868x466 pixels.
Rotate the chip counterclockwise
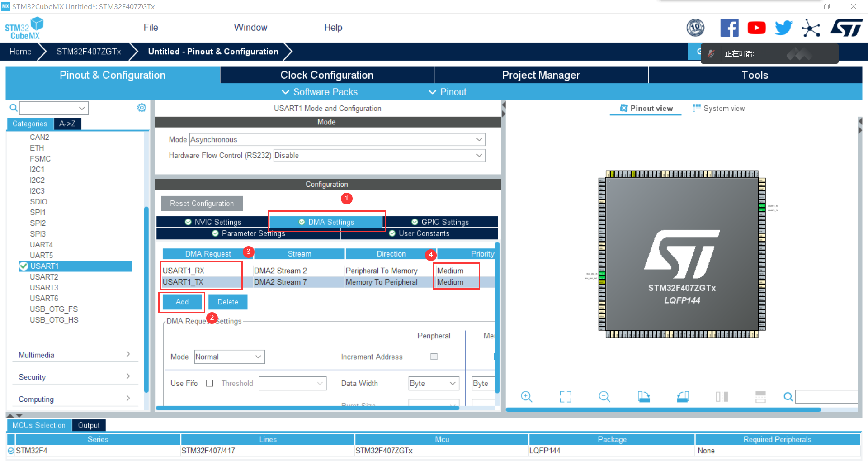[x=683, y=397]
